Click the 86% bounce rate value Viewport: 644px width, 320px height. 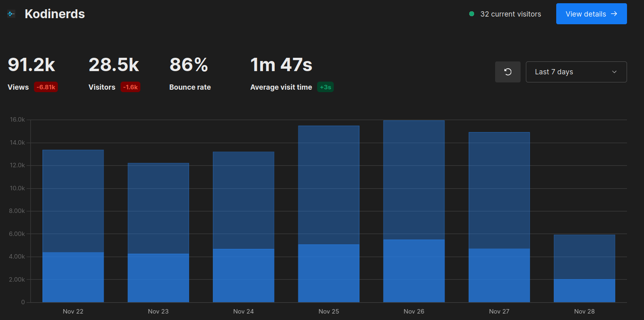point(189,65)
